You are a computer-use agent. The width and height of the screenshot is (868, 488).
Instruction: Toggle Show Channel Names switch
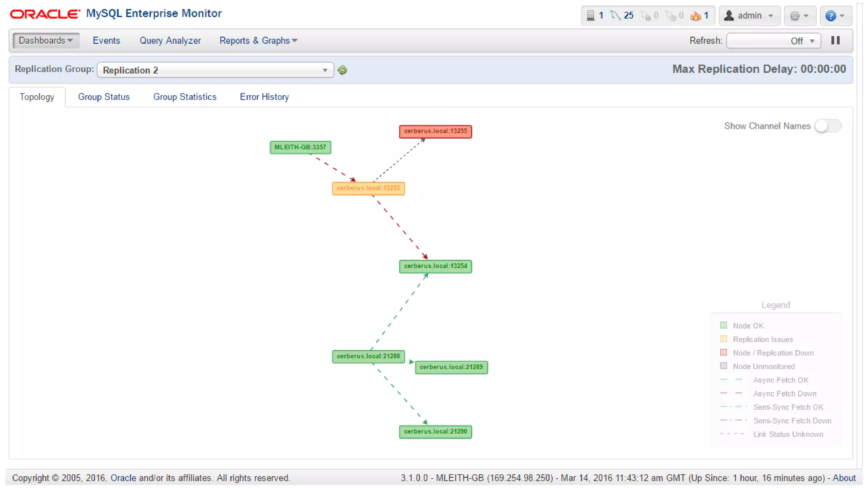tap(828, 126)
